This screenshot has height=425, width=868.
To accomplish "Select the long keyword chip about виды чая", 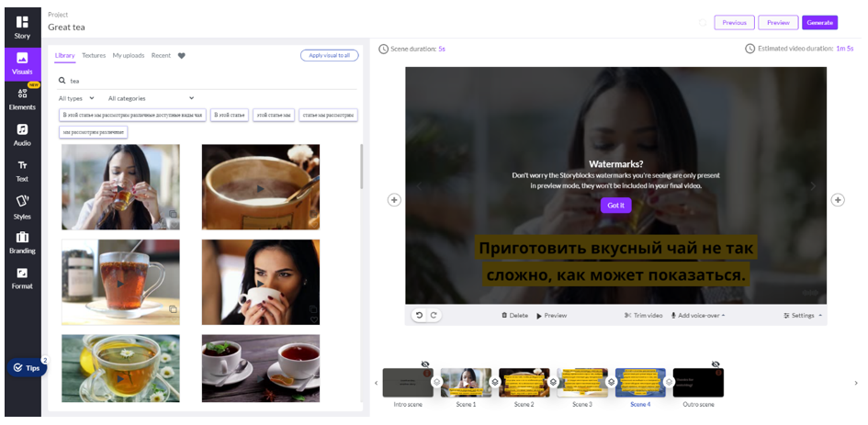I will click(x=132, y=115).
